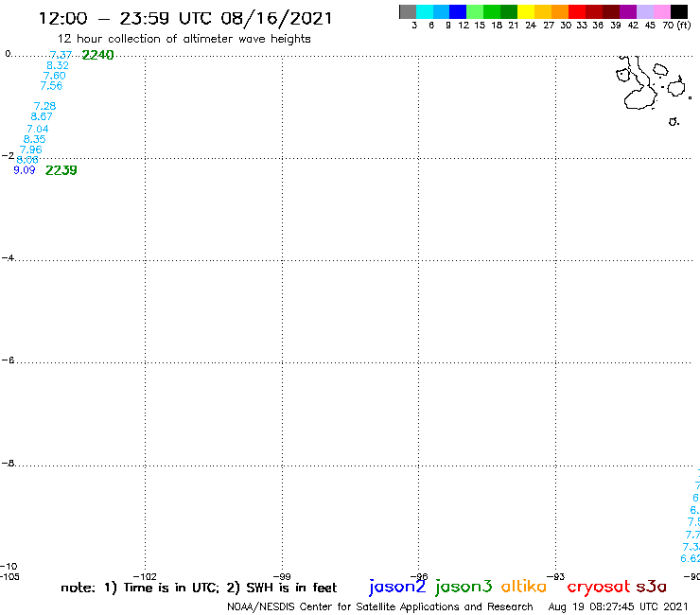
Task: Select the wave height reading 8.35
Action: tap(34, 139)
